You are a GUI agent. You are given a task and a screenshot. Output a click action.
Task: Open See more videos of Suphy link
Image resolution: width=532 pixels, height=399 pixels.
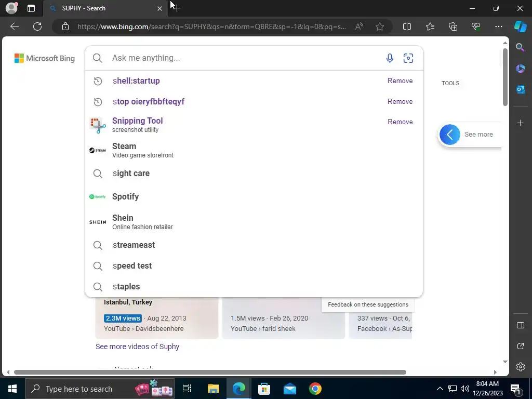[x=137, y=347]
